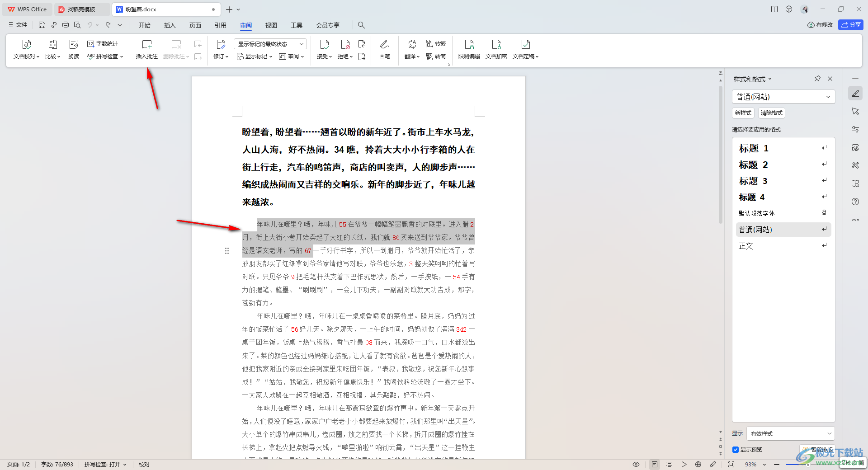Switch to the 会员专享 tab
The image size is (868, 470).
(328, 25)
